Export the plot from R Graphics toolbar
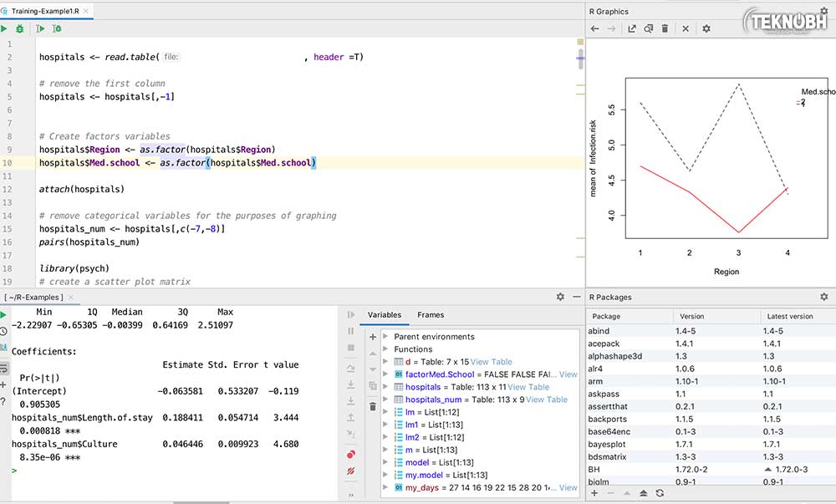 pos(632,28)
